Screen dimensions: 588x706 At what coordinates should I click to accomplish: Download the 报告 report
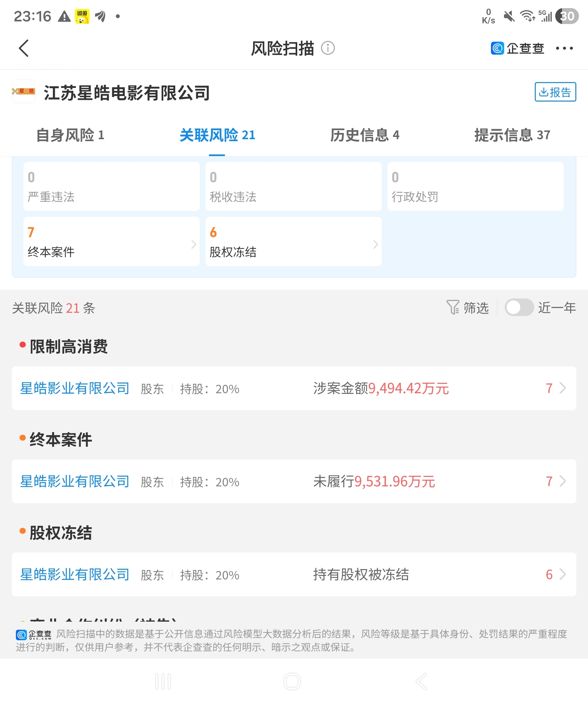point(556,92)
